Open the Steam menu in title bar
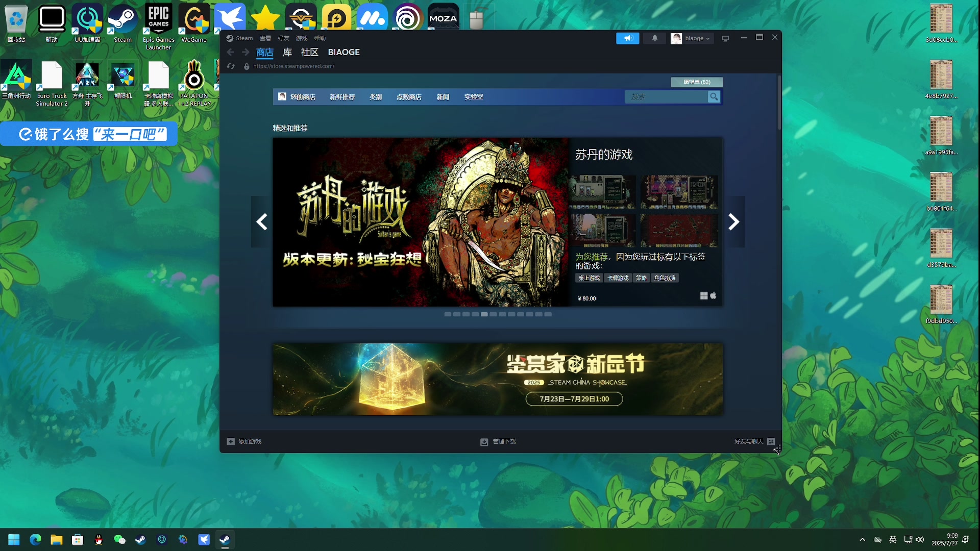The image size is (980, 551). coord(240,38)
